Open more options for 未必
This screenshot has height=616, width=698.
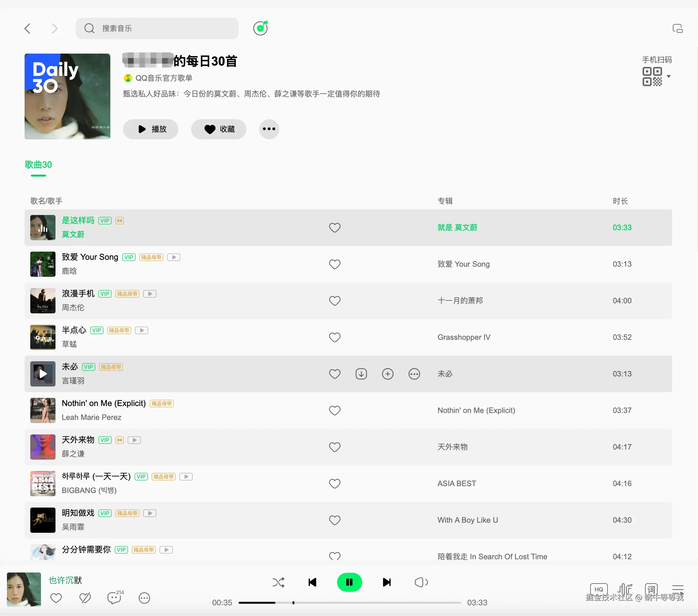(x=414, y=374)
